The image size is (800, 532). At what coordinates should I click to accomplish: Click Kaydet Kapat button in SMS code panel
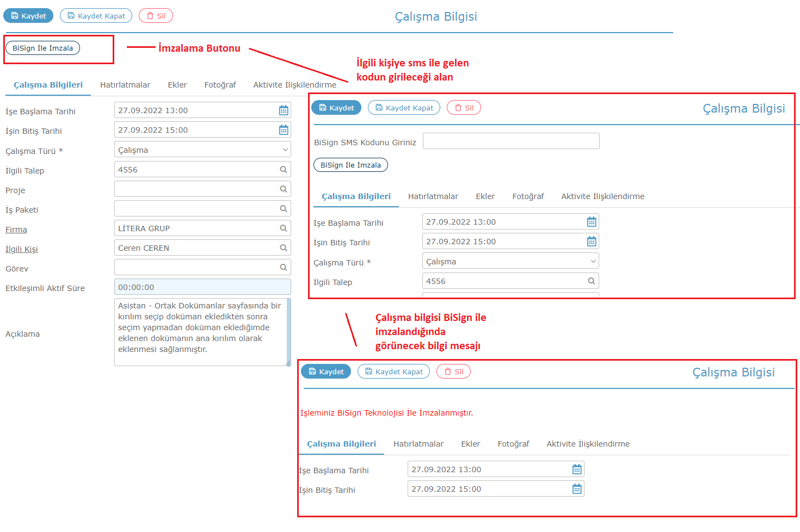pos(404,108)
